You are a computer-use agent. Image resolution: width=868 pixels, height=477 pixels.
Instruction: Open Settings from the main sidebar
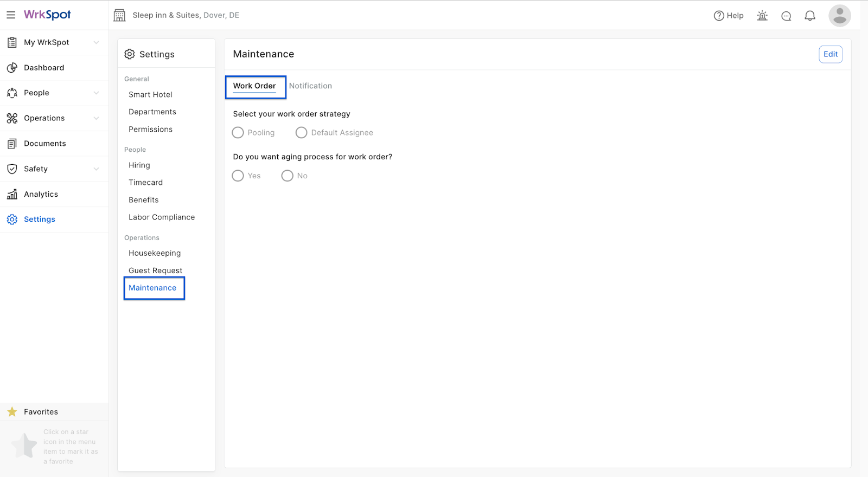coord(40,220)
